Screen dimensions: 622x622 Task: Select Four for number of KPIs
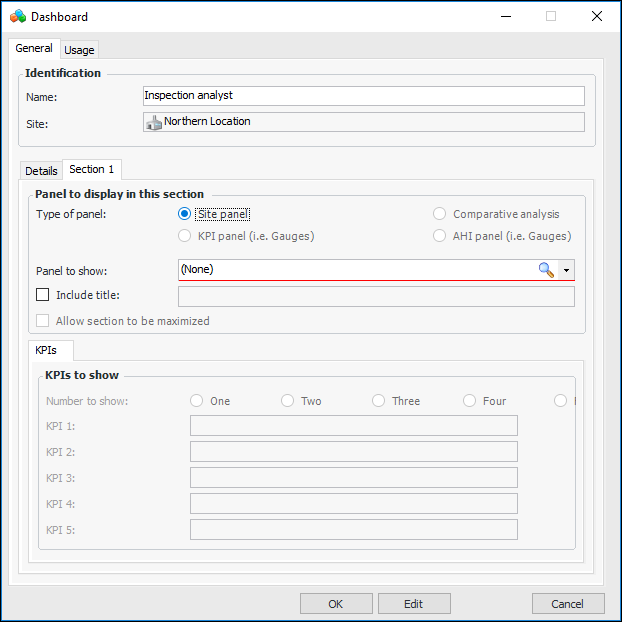click(x=469, y=401)
